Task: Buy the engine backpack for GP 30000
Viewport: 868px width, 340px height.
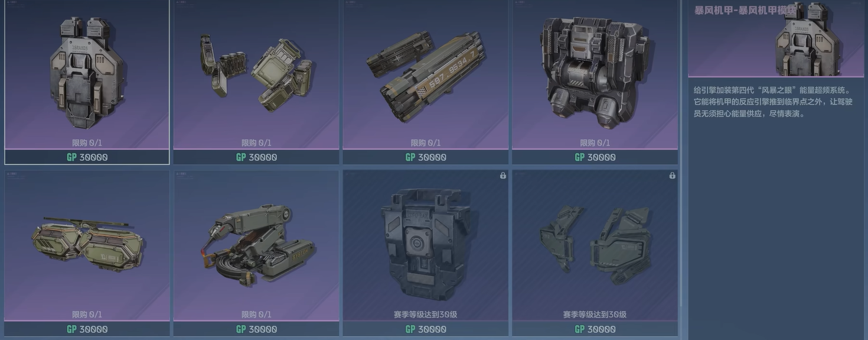Action: (x=87, y=157)
